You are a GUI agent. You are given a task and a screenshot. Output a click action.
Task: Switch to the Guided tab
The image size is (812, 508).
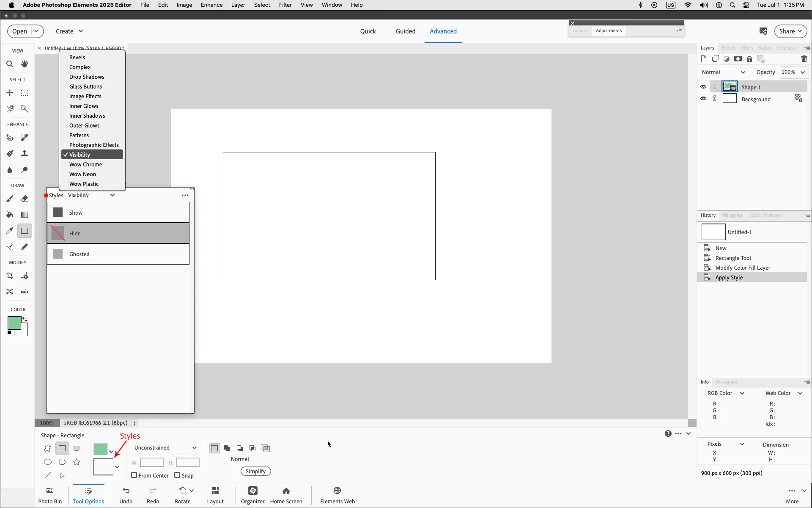[x=405, y=31]
